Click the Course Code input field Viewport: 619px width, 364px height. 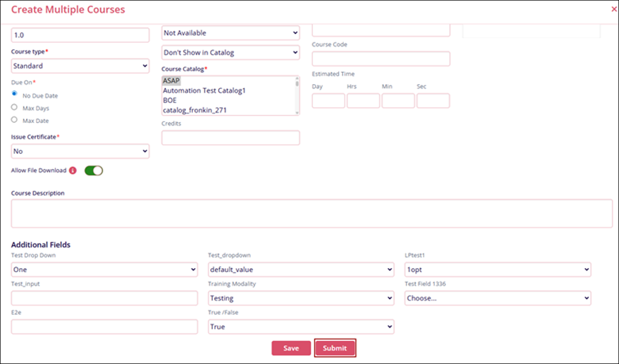381,59
